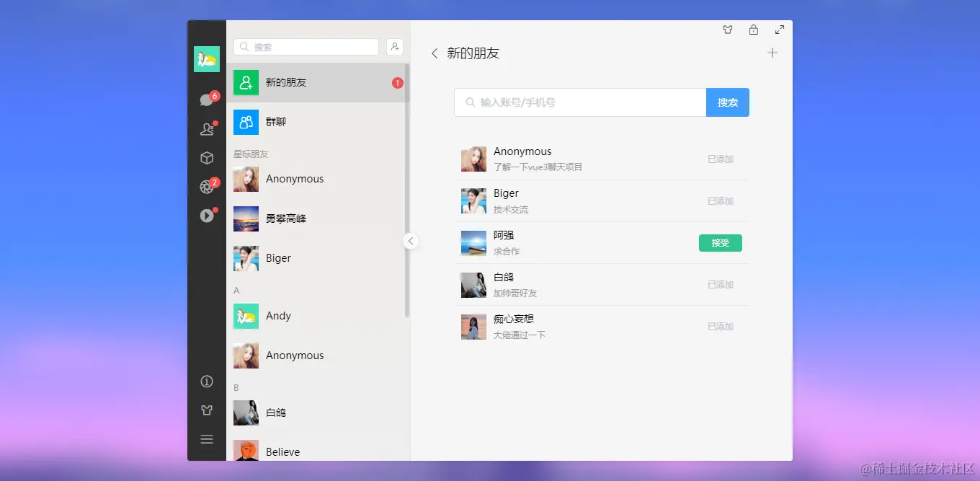Enter fullscreen via the diagonal arrows icon
Viewport: 980px width, 481px height.
(779, 30)
